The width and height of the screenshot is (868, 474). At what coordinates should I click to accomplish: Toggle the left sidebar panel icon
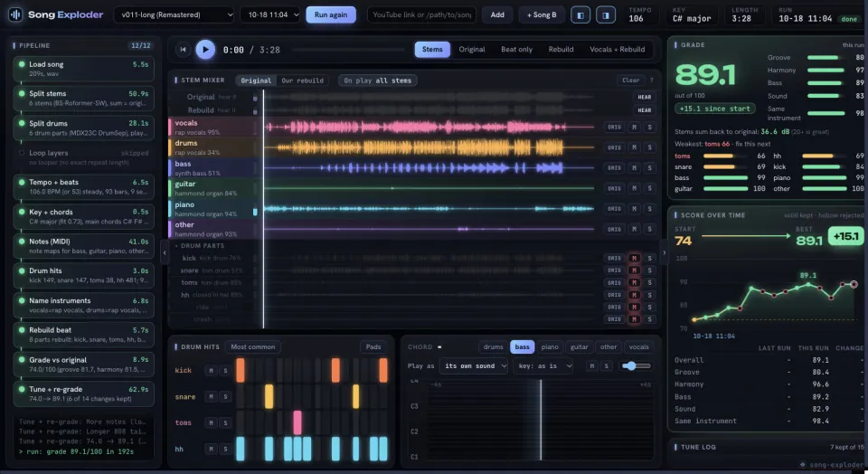point(580,15)
